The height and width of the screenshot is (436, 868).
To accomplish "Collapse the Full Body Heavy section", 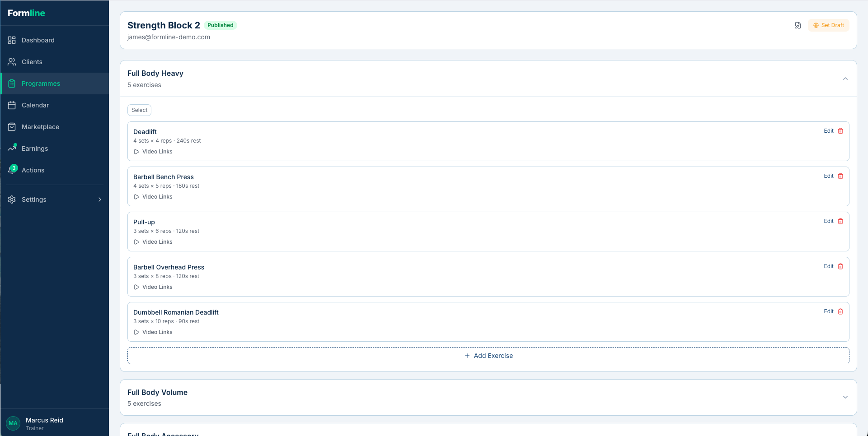I will [845, 79].
